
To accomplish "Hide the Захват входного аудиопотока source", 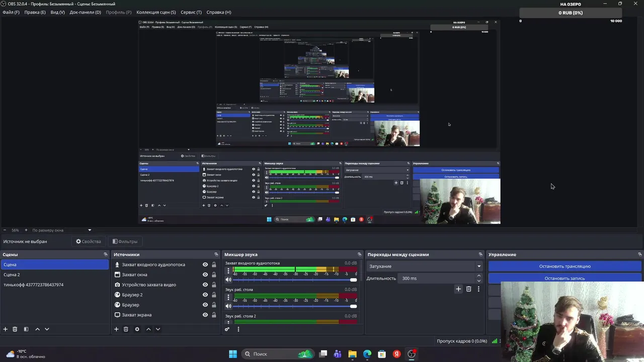I will tap(205, 264).
